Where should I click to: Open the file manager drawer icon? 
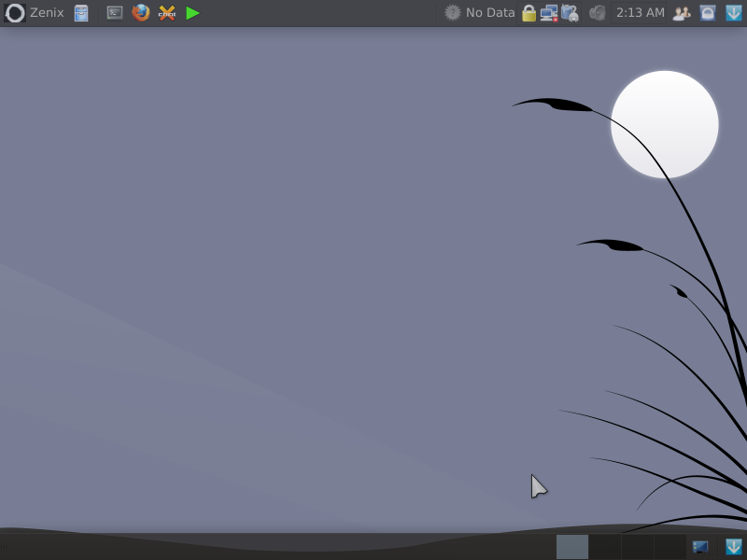click(x=81, y=13)
